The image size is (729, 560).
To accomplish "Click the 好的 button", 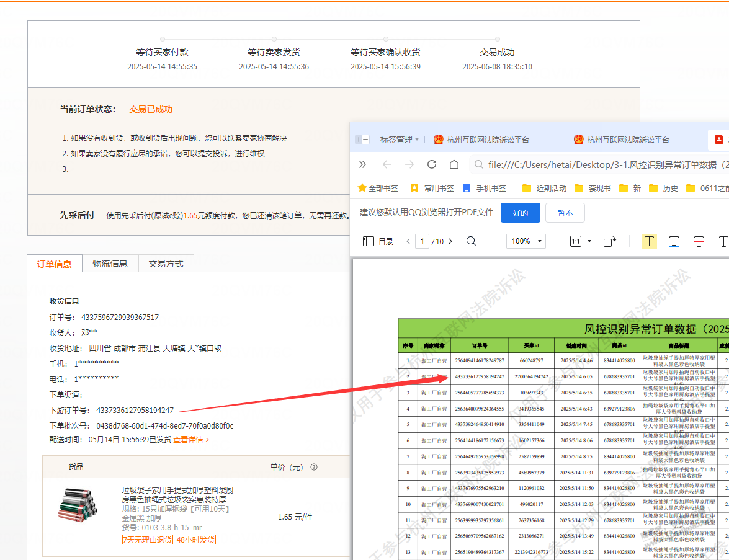I will click(x=520, y=213).
